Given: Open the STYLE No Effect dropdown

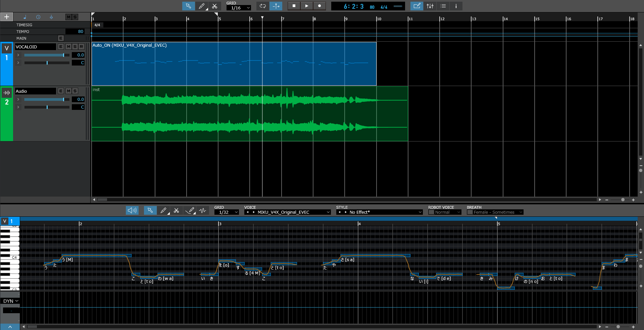Looking at the screenshot, I should tap(382, 212).
